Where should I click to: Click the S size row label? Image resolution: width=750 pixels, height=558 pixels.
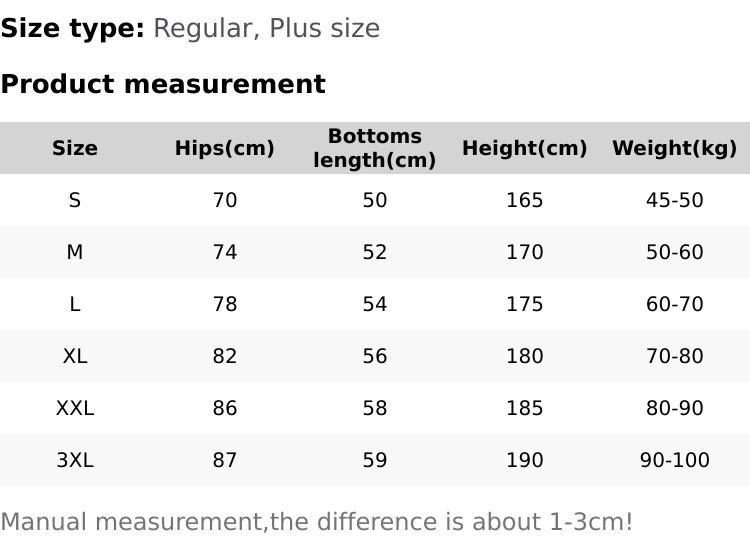(x=75, y=201)
